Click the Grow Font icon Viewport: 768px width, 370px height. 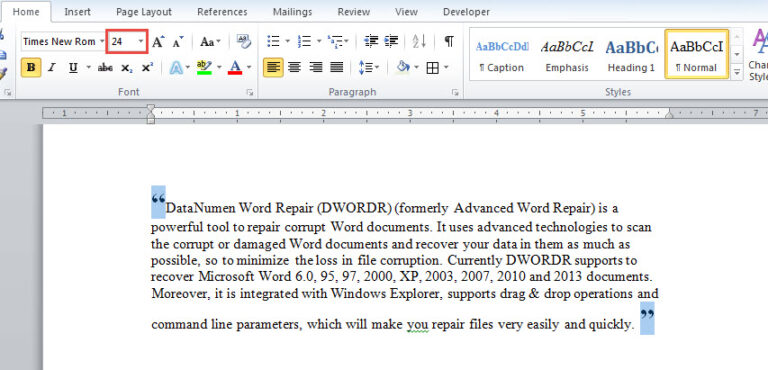click(158, 42)
